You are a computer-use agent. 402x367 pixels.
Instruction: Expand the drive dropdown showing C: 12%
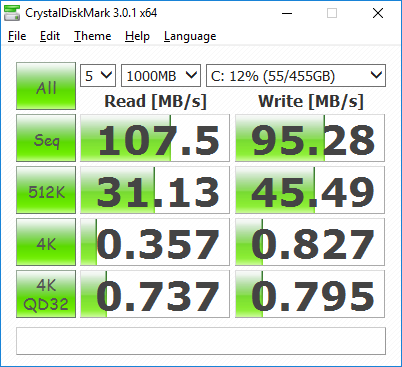(x=296, y=76)
